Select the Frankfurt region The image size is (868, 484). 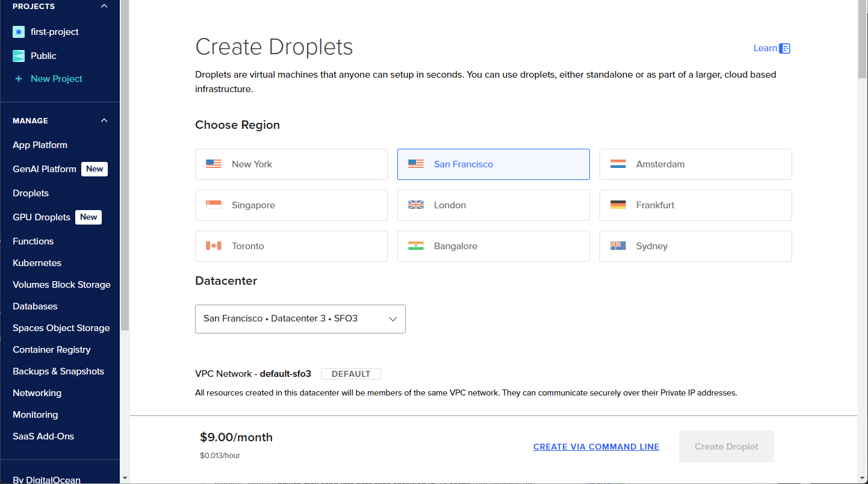696,205
